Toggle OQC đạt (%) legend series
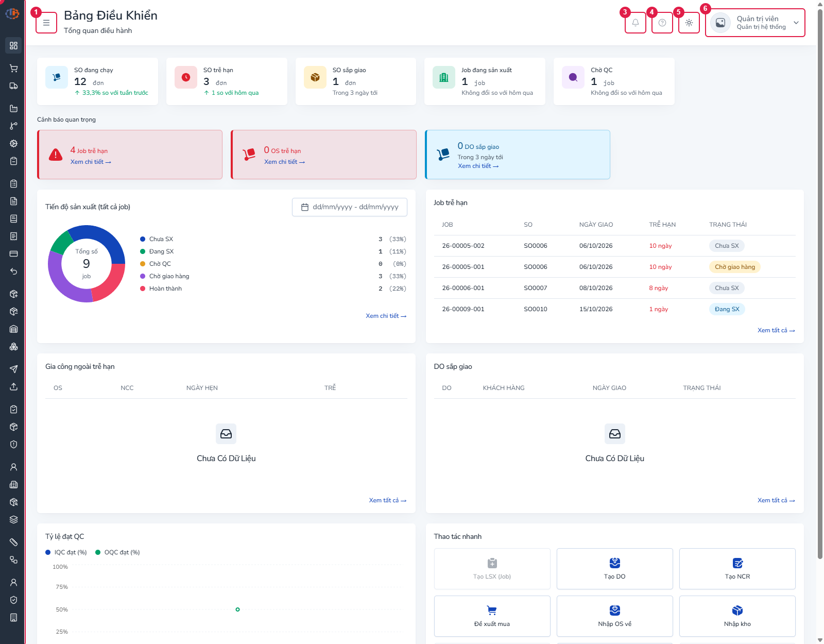Image resolution: width=824 pixels, height=644 pixels. point(117,552)
